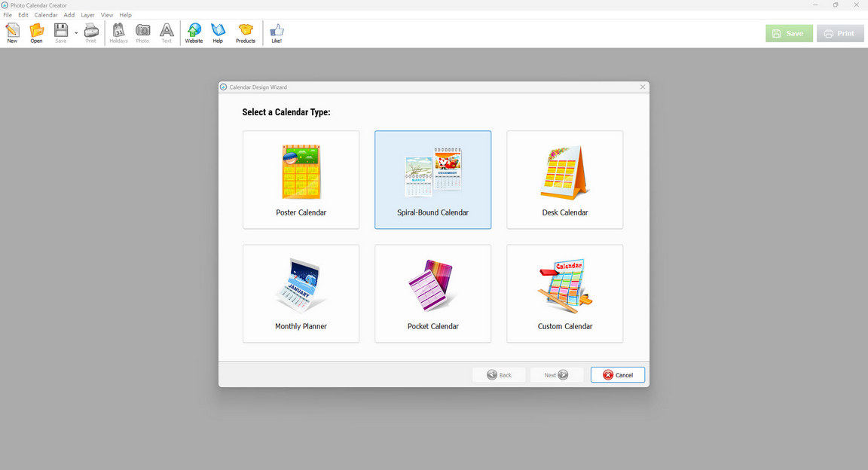Choose the Poster Calendar type
Viewport: 868px width, 470px height.
coord(301,179)
